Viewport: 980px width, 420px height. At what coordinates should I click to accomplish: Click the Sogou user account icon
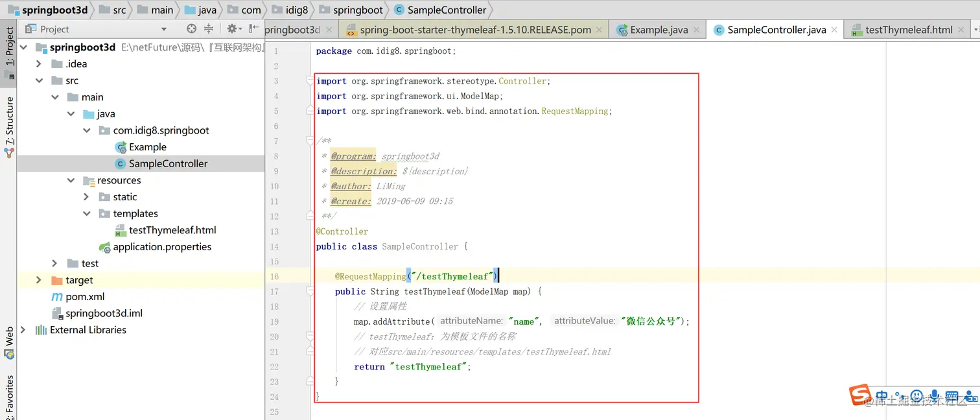point(970,395)
